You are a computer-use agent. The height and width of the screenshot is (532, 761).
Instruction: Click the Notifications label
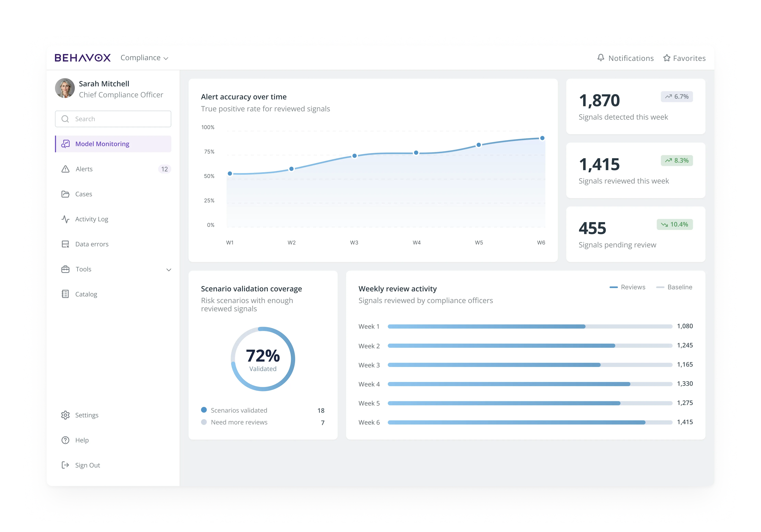(631, 58)
